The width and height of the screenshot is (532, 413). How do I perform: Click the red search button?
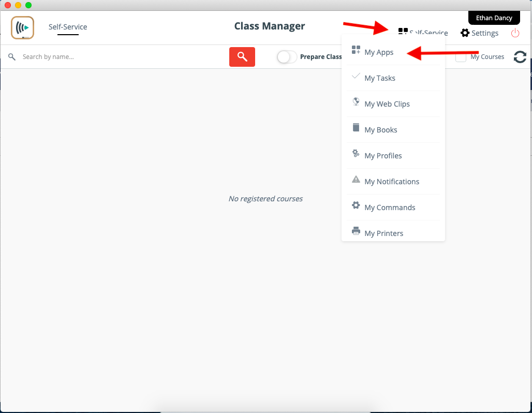point(242,57)
